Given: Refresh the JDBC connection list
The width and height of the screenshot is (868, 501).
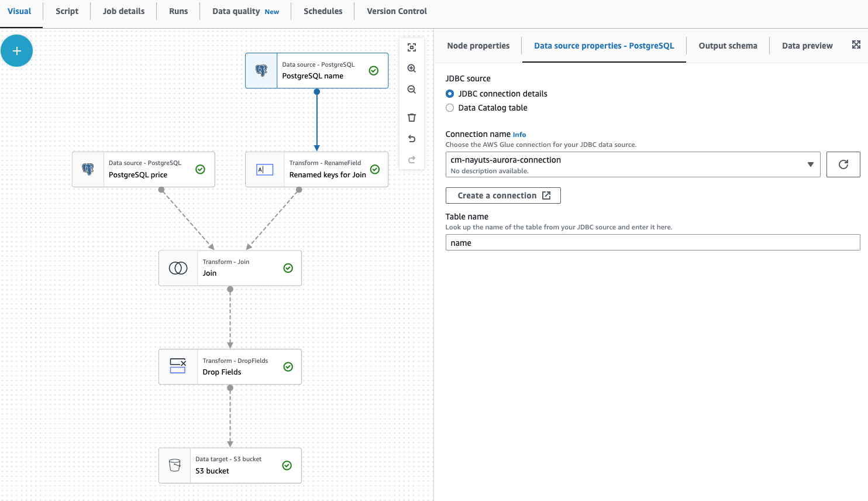Looking at the screenshot, I should [843, 164].
